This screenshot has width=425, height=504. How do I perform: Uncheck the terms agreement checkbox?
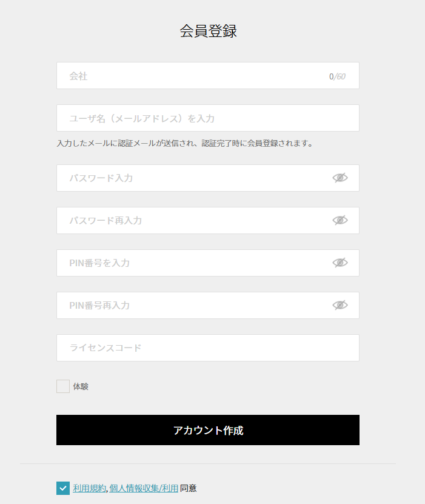tap(63, 488)
